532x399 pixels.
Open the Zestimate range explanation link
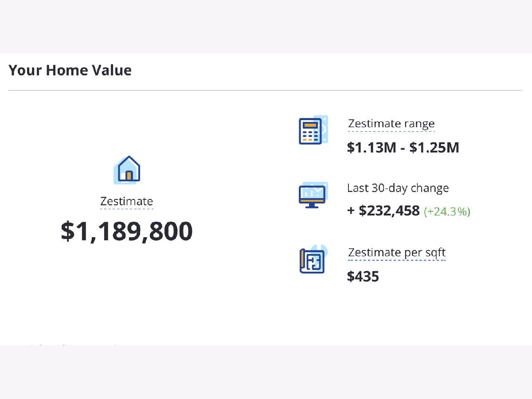coord(391,124)
